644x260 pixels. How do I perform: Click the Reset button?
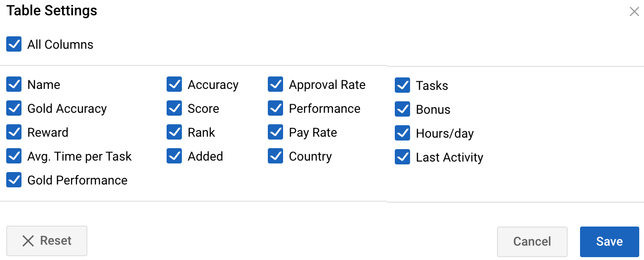47,241
